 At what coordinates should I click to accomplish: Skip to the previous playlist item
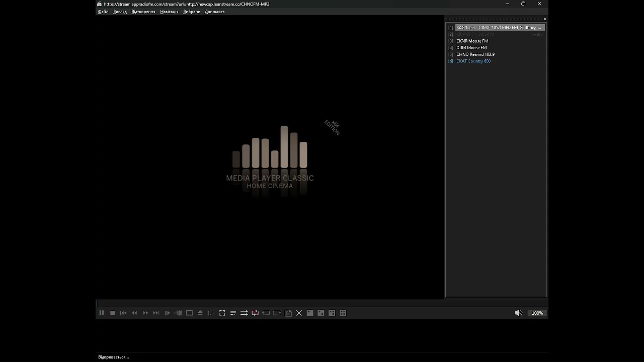[x=123, y=313]
